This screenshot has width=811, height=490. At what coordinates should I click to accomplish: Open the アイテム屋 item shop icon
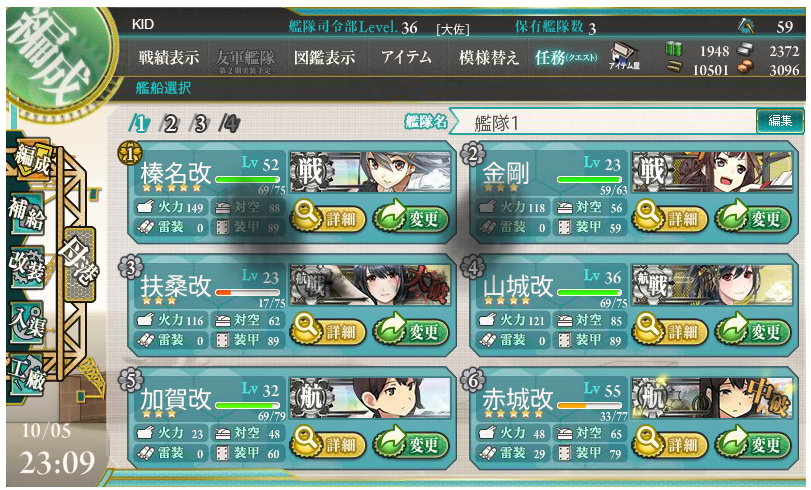pos(624,56)
